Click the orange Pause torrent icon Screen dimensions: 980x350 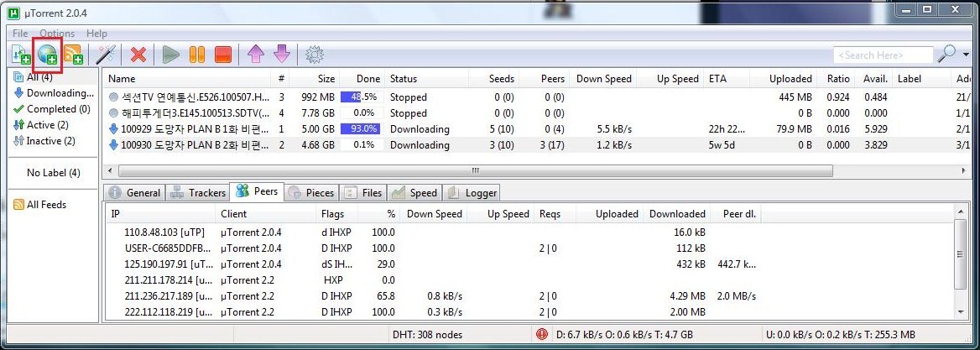click(197, 55)
